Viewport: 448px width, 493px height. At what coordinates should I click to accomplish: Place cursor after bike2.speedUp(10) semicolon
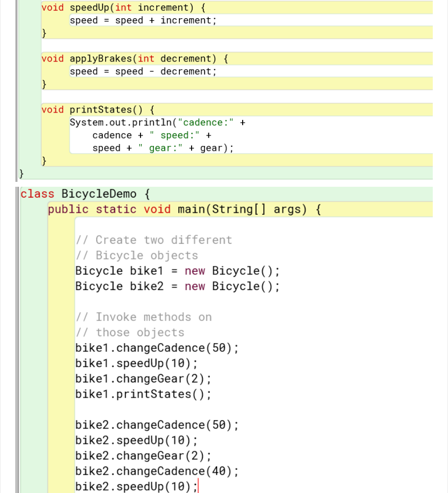(197, 486)
